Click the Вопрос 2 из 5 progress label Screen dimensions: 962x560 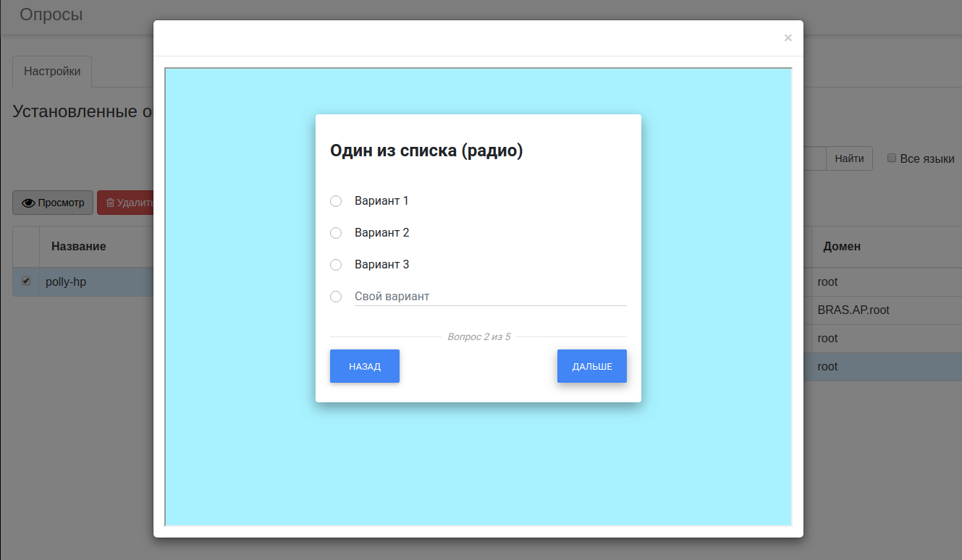pyautogui.click(x=478, y=336)
